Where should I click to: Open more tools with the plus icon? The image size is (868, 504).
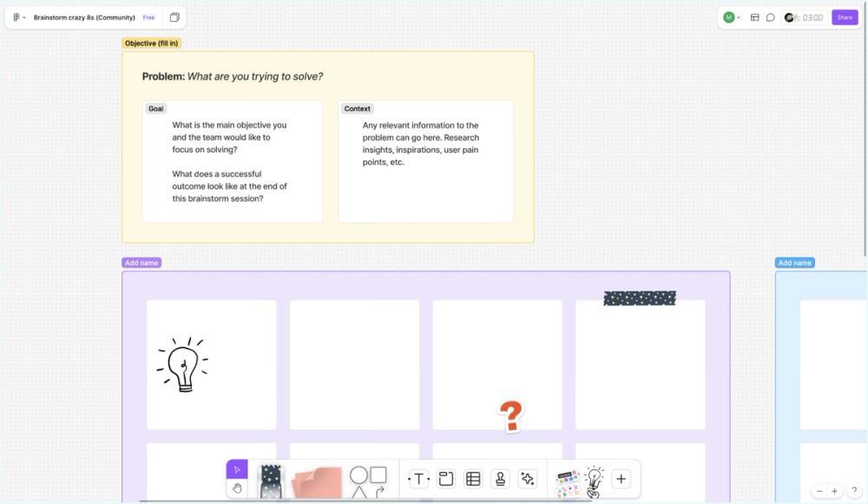click(x=620, y=477)
